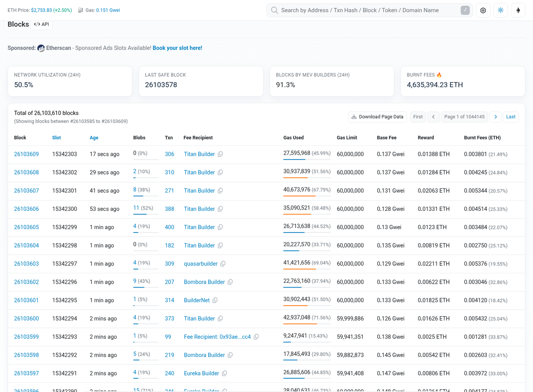Open the Blocks API button
The height and width of the screenshot is (392, 533).
[x=41, y=24]
